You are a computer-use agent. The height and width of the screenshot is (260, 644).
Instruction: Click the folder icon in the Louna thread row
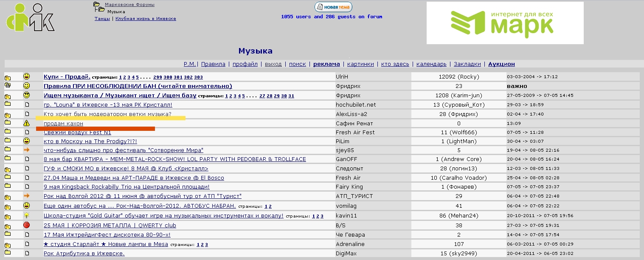point(8,105)
